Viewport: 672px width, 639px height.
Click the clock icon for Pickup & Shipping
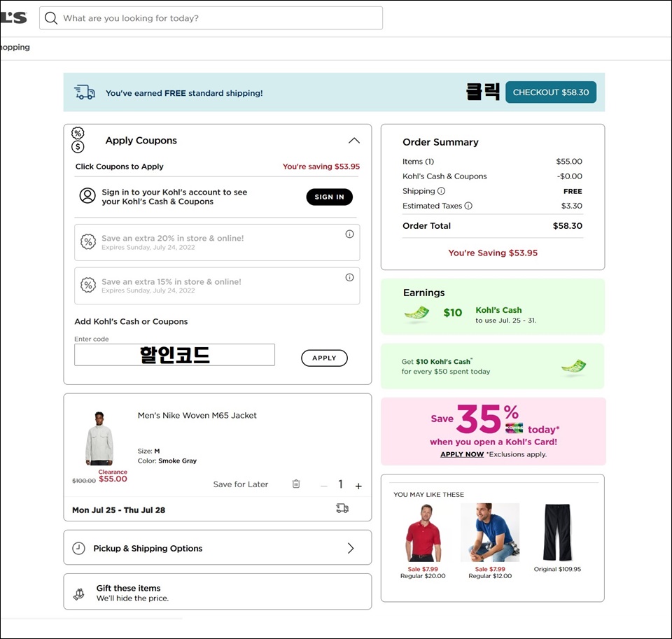pos(78,548)
